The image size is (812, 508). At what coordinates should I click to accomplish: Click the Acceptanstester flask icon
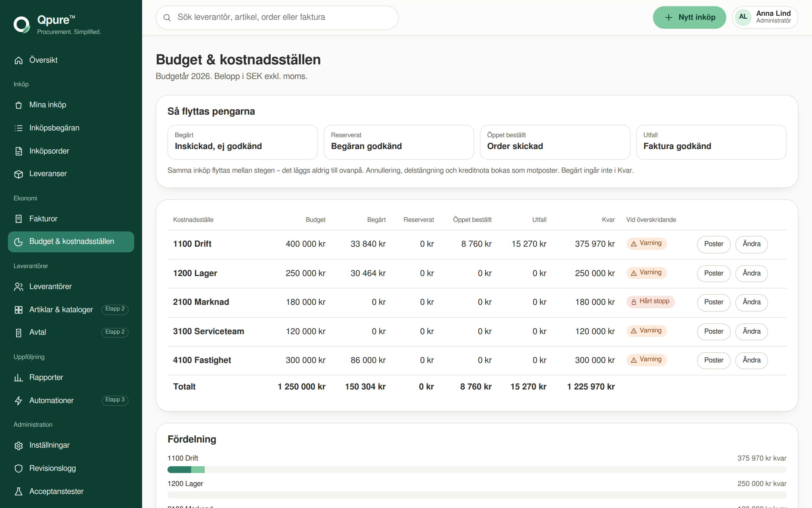(x=18, y=492)
